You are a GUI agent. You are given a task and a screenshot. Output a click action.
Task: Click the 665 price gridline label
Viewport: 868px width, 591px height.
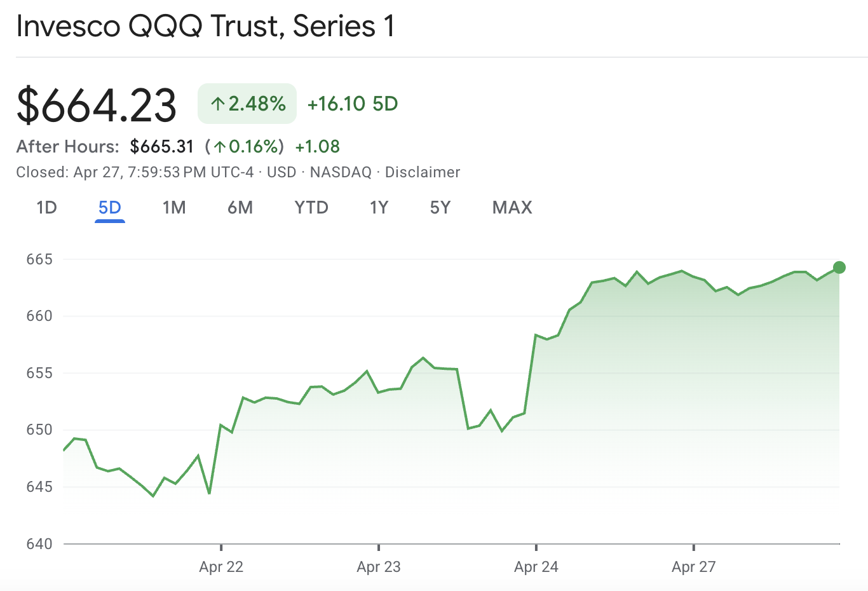(40, 259)
